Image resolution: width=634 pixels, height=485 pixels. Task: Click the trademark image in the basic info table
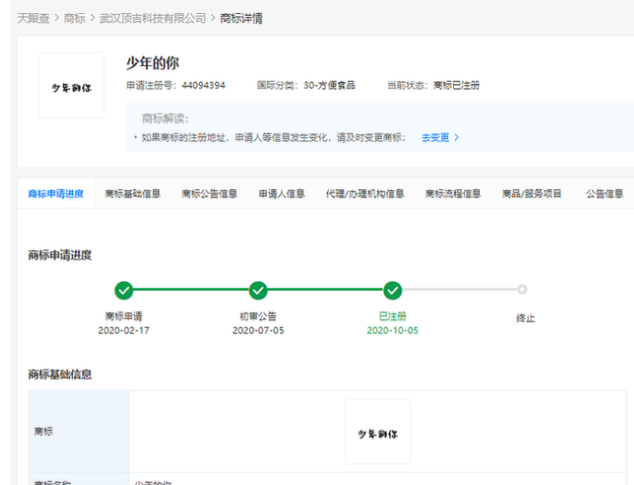(378, 431)
